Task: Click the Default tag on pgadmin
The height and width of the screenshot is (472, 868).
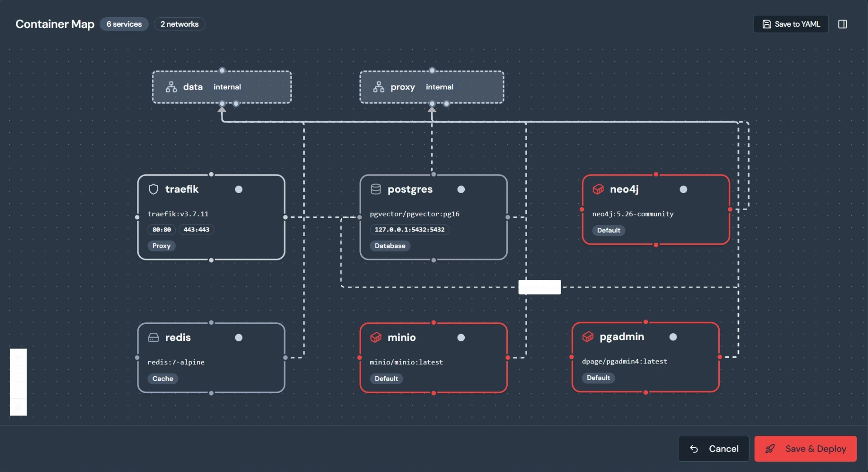Action: coord(599,378)
